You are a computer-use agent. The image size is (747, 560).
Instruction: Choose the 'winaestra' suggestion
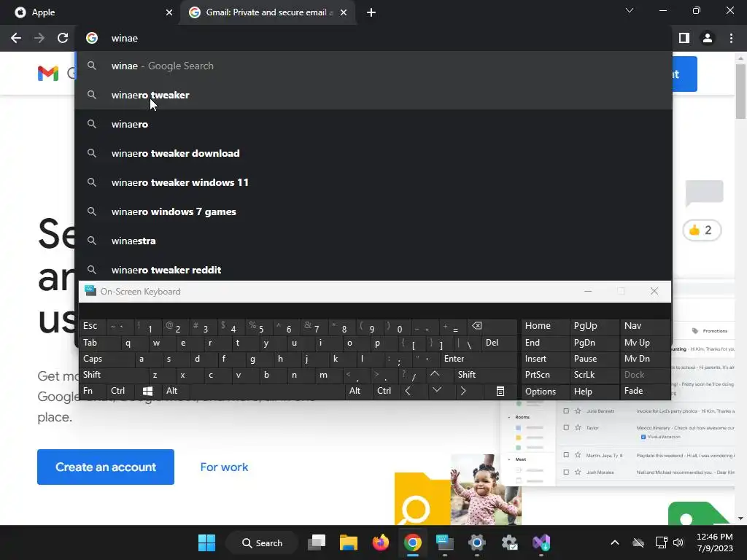point(373,241)
